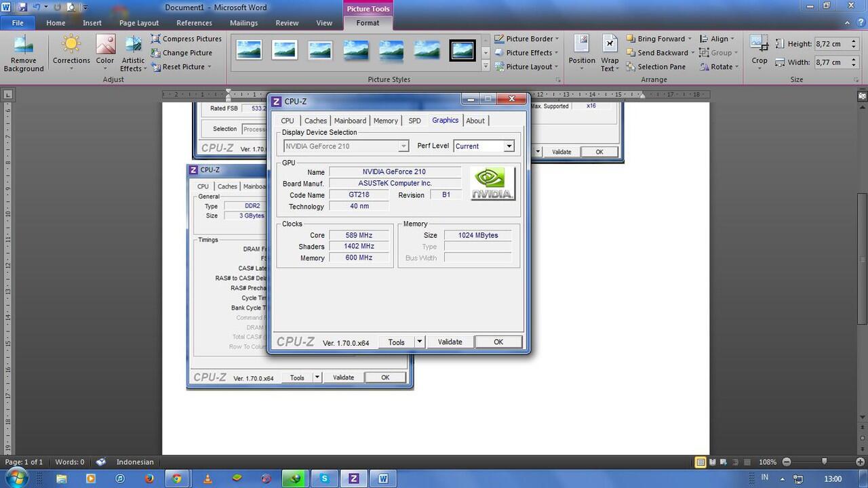Open the Picture Border menu
This screenshot has width=868, height=488.
coord(527,39)
